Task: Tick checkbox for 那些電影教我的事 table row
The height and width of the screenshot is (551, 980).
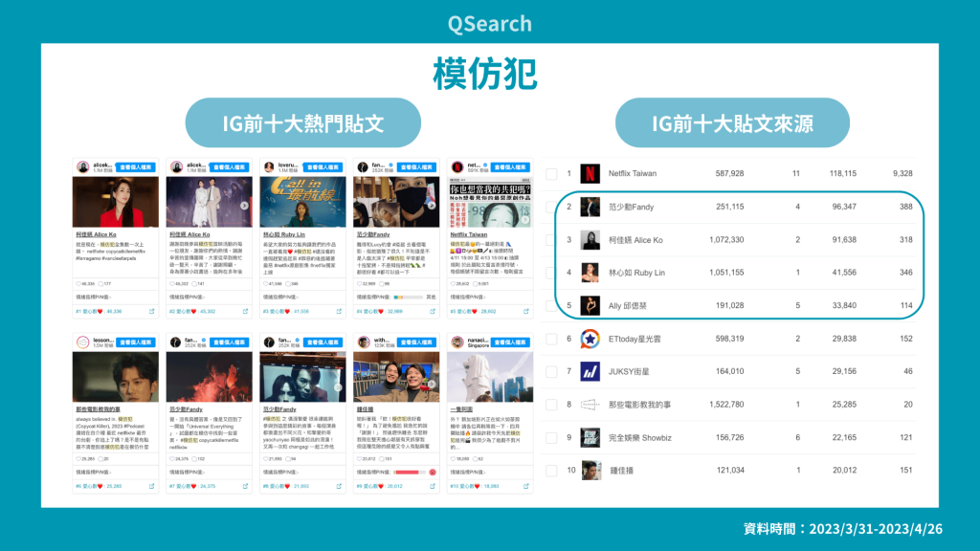Action: point(551,405)
